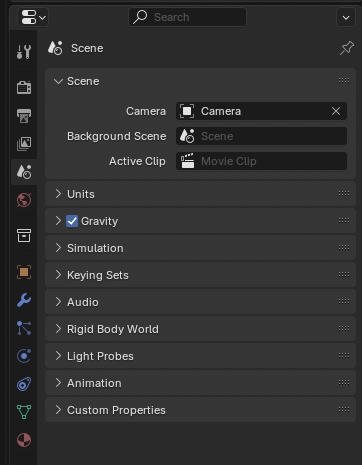Open the World properties tab

(x=24, y=200)
